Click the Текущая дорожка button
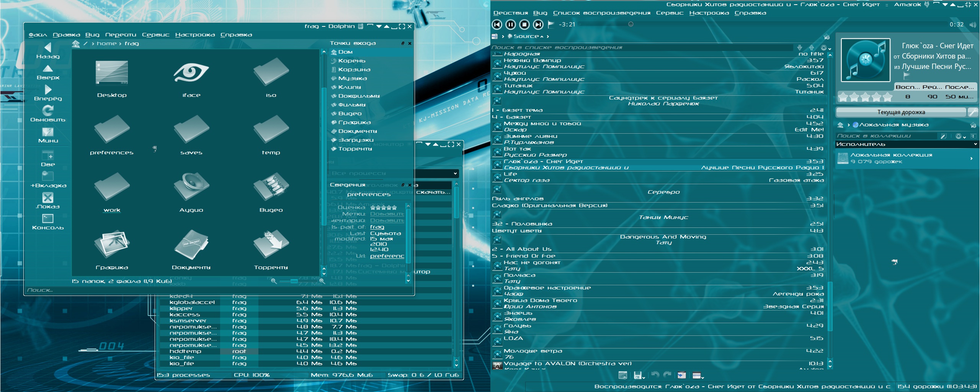Image resolution: width=980 pixels, height=392 pixels. [901, 112]
